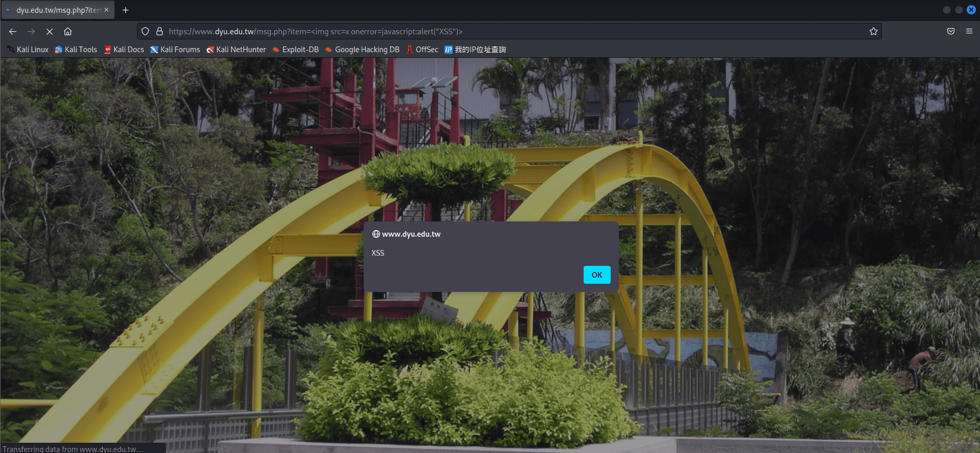The width and height of the screenshot is (980, 453).
Task: Open the Exploit-DB bookmark
Action: pos(295,50)
